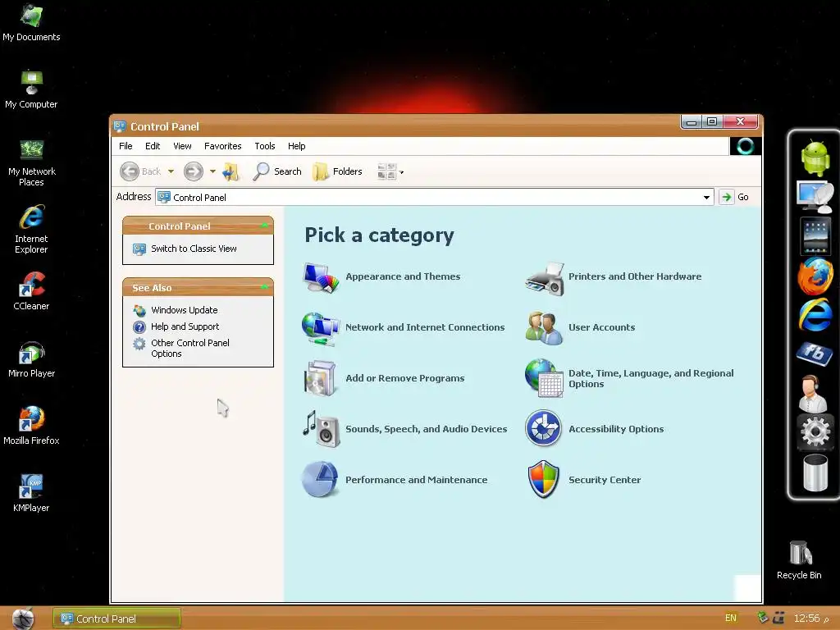The height and width of the screenshot is (630, 840).
Task: Click the Forward arrow toolbar button
Action: 194,171
